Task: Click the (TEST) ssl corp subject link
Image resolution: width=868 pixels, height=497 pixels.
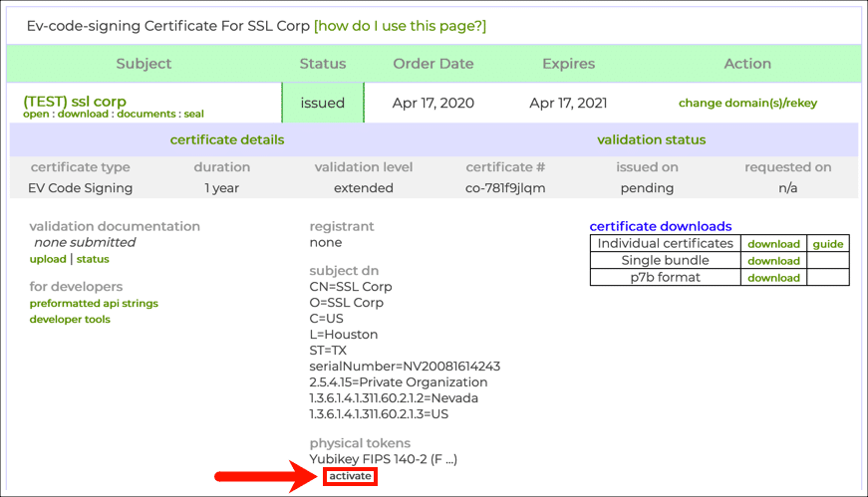Action: coord(75,101)
